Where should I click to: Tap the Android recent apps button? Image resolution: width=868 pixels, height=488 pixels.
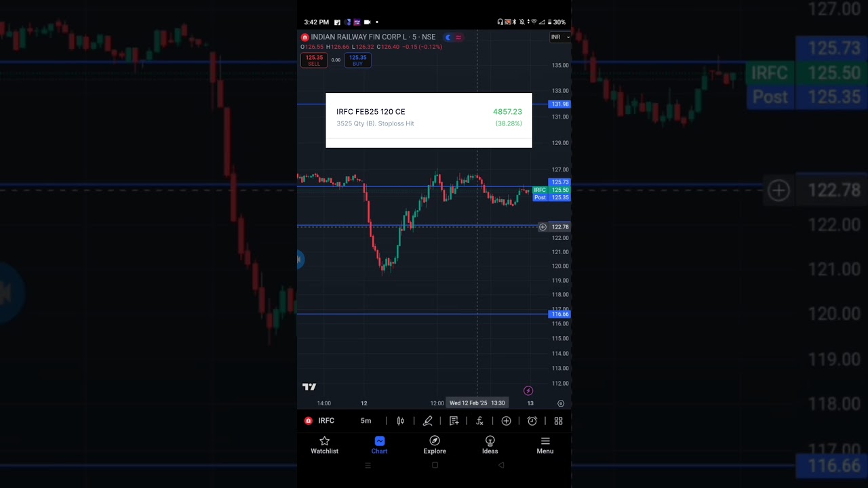pos(368,466)
